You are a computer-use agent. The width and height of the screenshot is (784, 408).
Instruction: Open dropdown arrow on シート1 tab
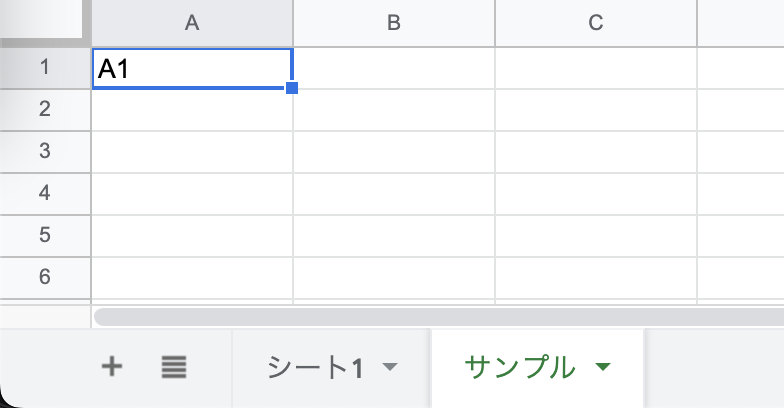click(390, 368)
